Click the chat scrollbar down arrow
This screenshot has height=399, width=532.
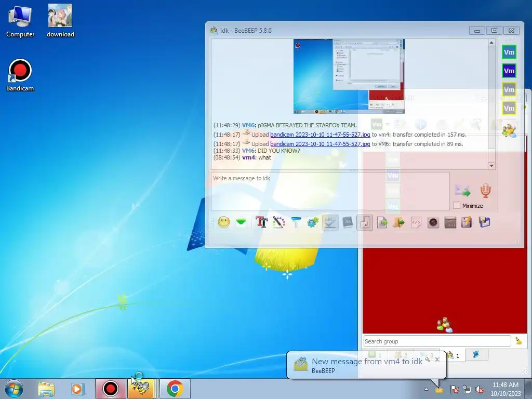[x=491, y=166]
